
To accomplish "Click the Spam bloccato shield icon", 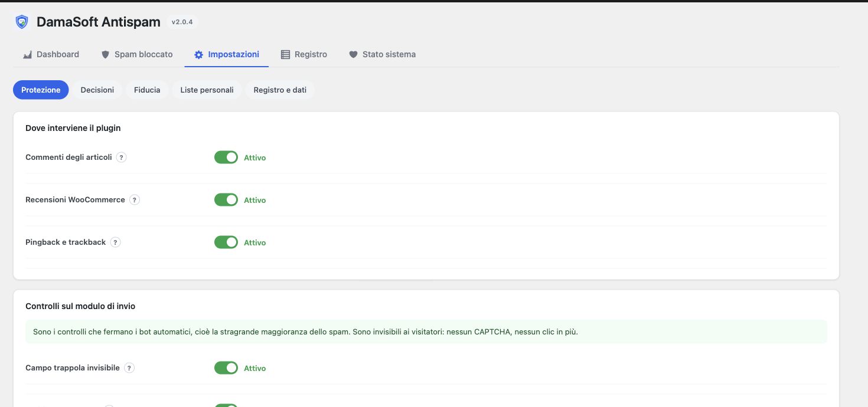I will (x=106, y=54).
